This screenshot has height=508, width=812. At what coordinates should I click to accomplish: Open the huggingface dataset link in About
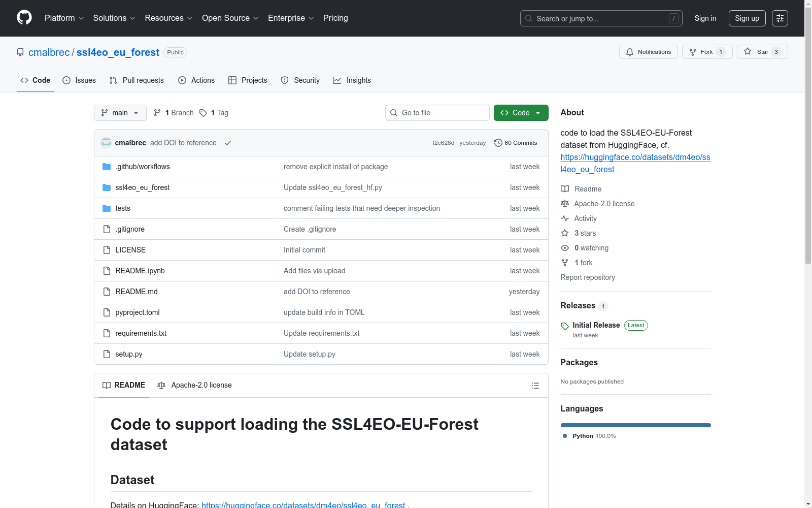point(635,164)
